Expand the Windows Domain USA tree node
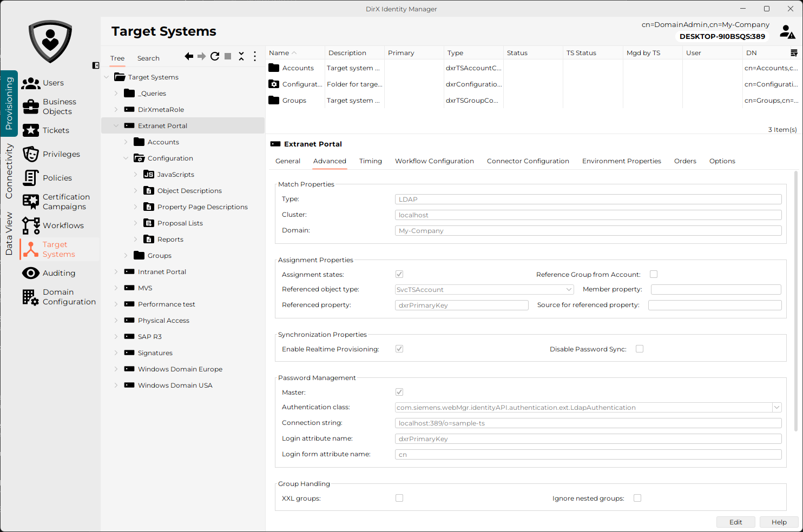Image resolution: width=803 pixels, height=532 pixels. [116, 385]
